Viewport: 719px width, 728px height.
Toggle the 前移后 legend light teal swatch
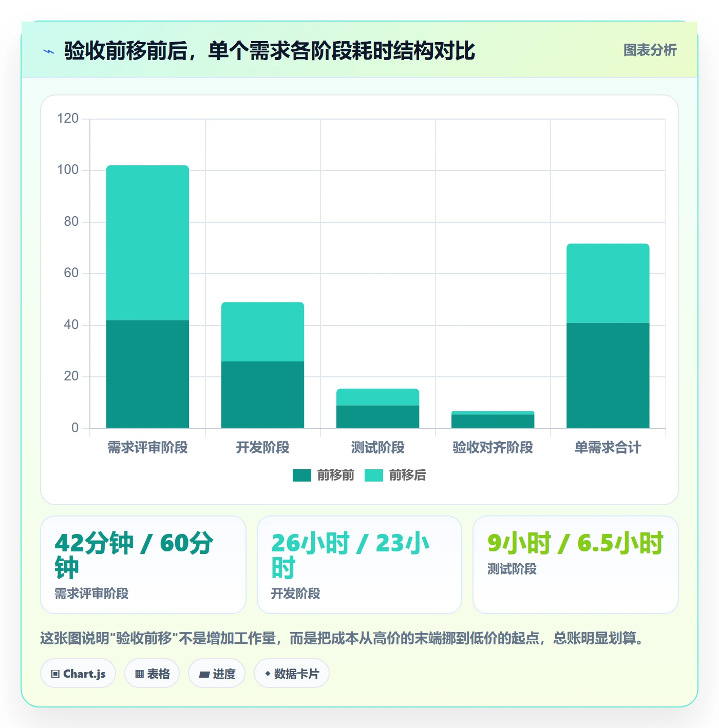click(x=374, y=475)
